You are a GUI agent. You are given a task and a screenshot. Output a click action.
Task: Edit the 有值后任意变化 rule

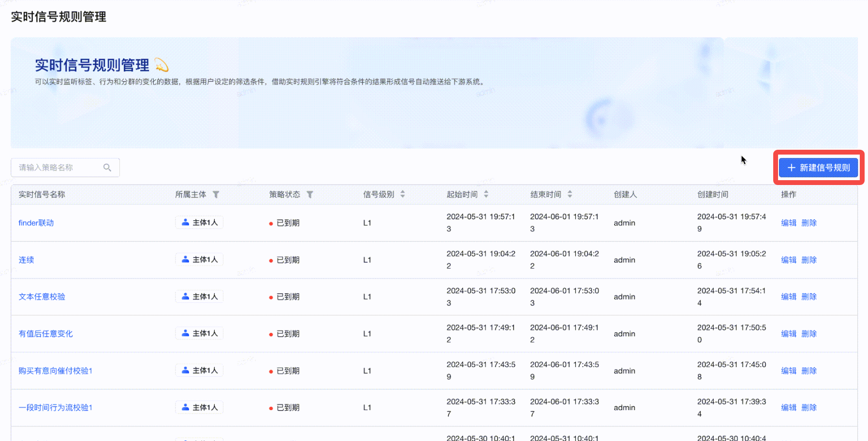tap(789, 334)
